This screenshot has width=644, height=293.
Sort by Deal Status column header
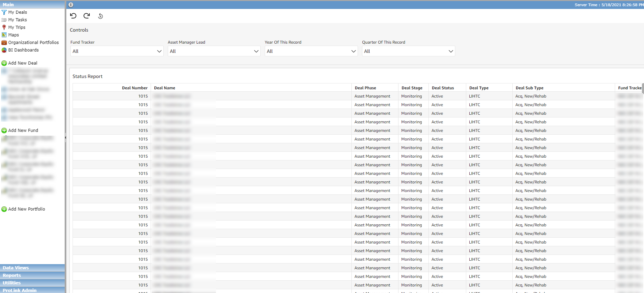(443, 88)
